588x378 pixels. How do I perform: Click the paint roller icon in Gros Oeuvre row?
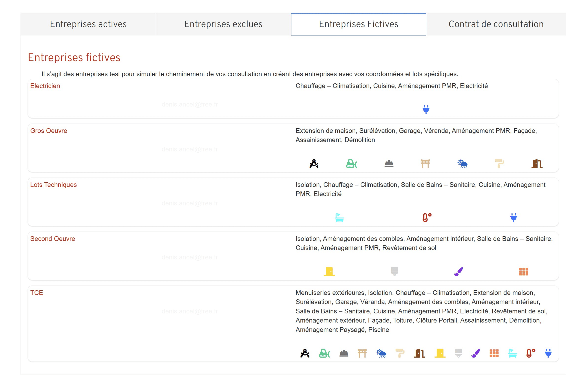499,163
